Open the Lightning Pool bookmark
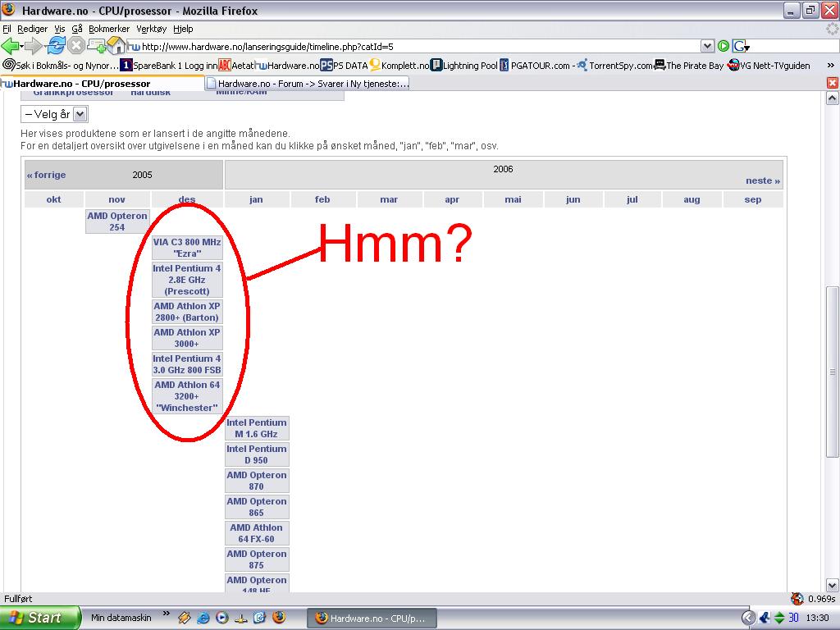 [464, 66]
